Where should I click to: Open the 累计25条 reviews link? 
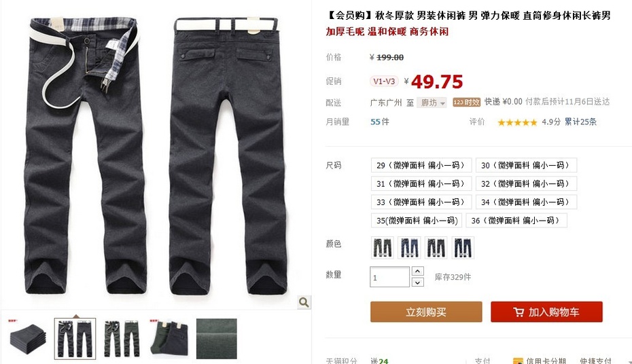click(580, 122)
